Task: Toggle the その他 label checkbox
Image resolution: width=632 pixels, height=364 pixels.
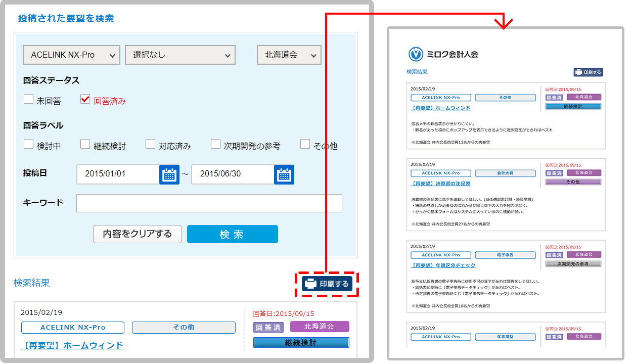Action: [305, 144]
